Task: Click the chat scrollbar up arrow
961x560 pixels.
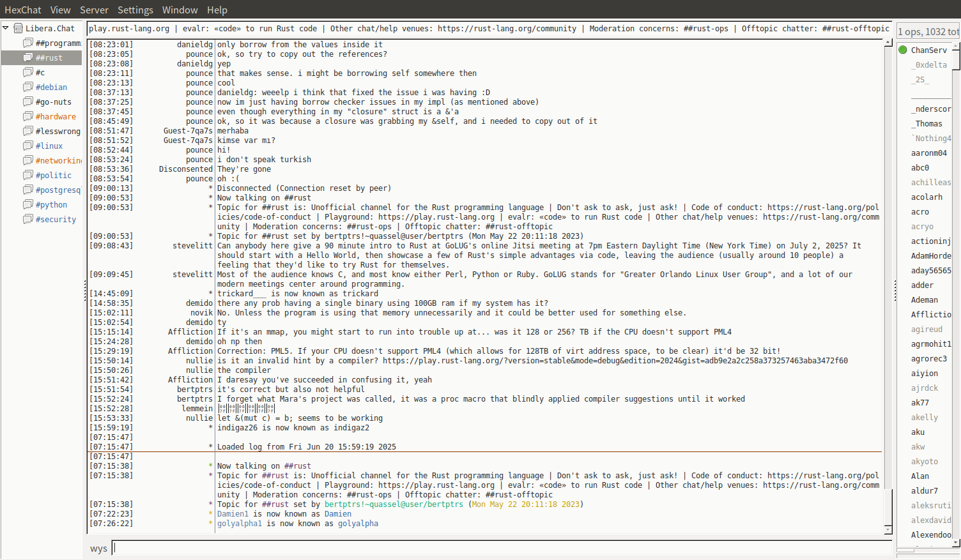Action: point(888,43)
